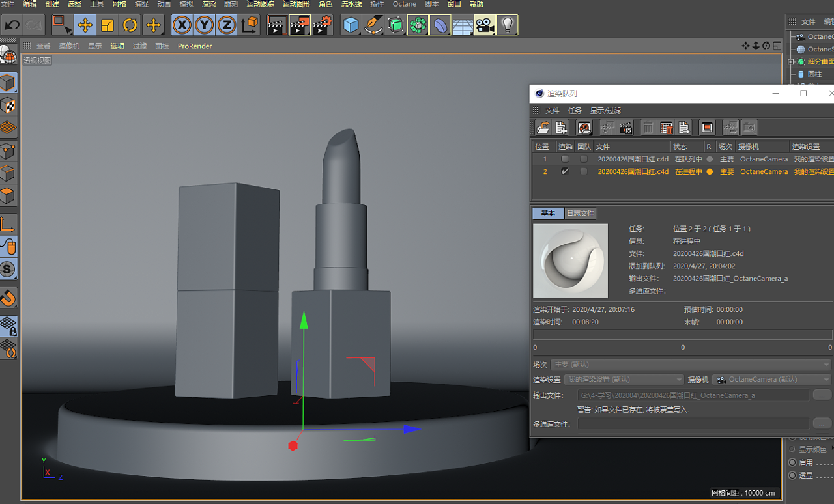Click the add document icon in render queue
The height and width of the screenshot is (504, 834).
click(561, 128)
